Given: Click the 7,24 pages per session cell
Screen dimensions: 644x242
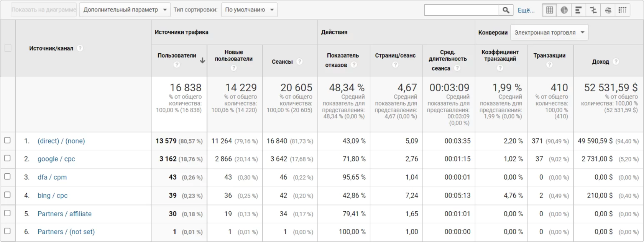Looking at the screenshot, I should click(x=412, y=196).
